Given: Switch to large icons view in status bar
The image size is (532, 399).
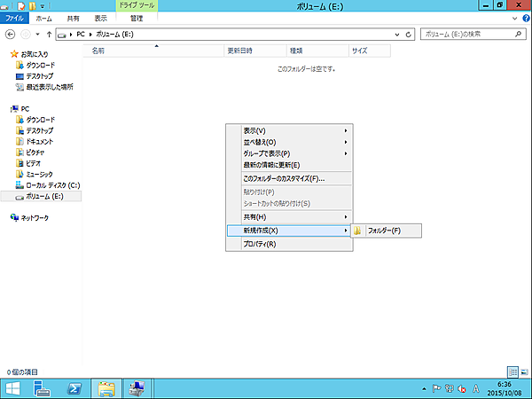Looking at the screenshot, I should (x=524, y=372).
